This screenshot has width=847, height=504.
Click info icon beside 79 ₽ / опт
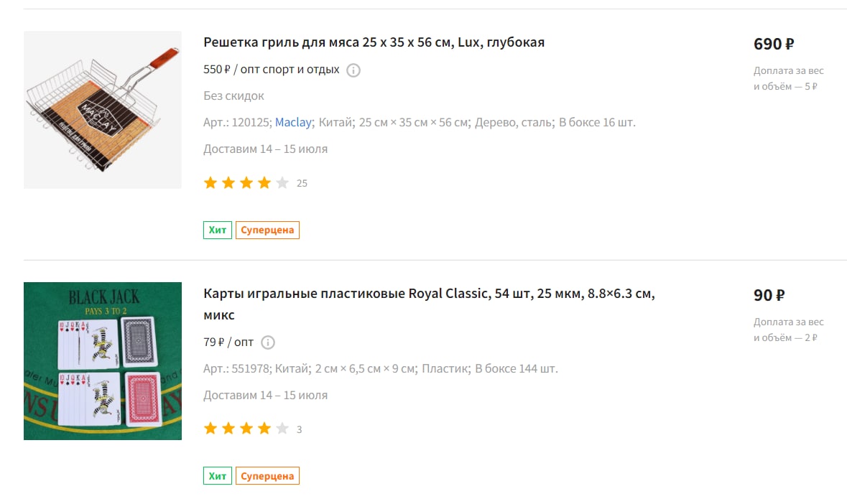268,342
